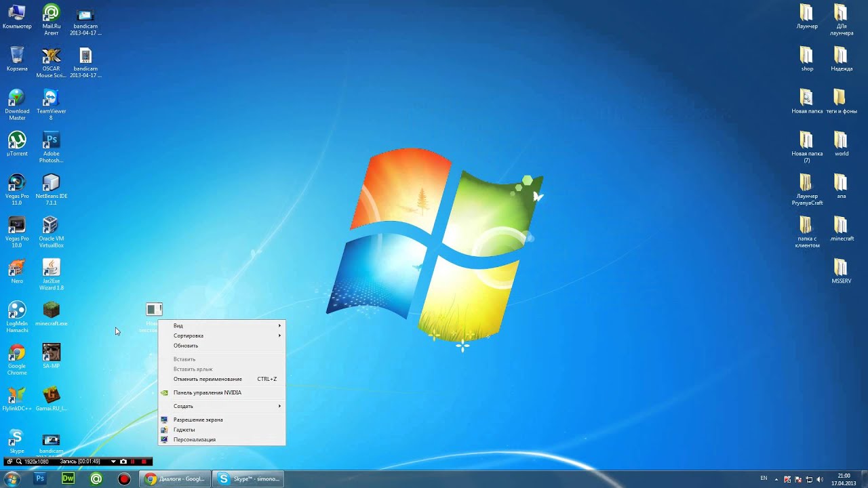
Task: Open Mail.Ru Agent on taskbar
Action: [96, 479]
